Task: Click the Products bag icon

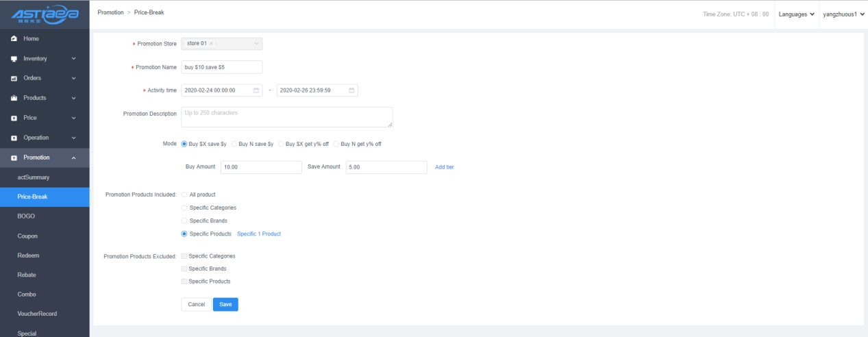Action: [13, 98]
